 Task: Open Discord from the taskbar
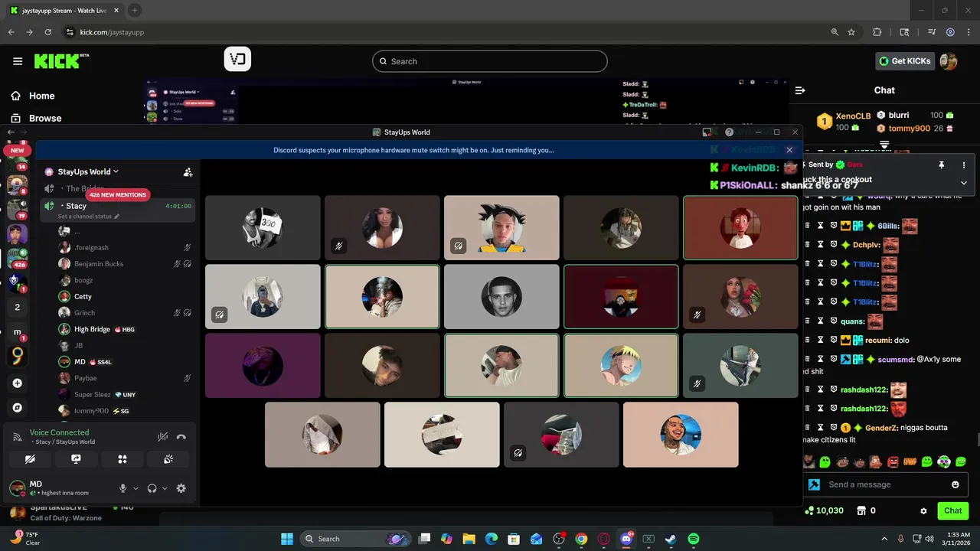click(626, 539)
